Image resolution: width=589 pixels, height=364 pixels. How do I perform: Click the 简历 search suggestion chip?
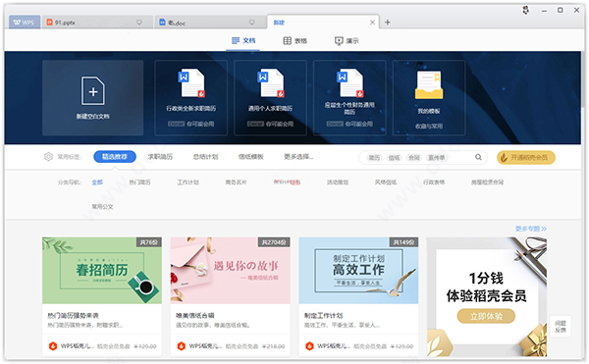click(x=374, y=158)
